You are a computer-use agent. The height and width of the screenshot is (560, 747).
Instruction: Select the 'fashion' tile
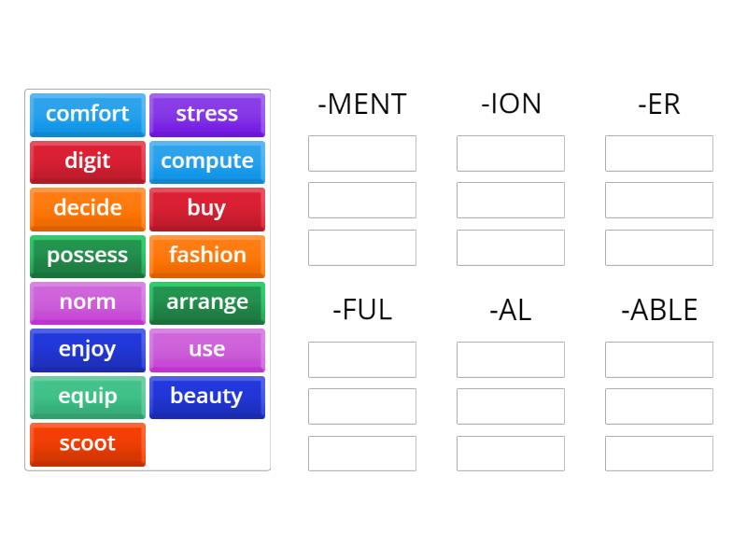point(207,256)
